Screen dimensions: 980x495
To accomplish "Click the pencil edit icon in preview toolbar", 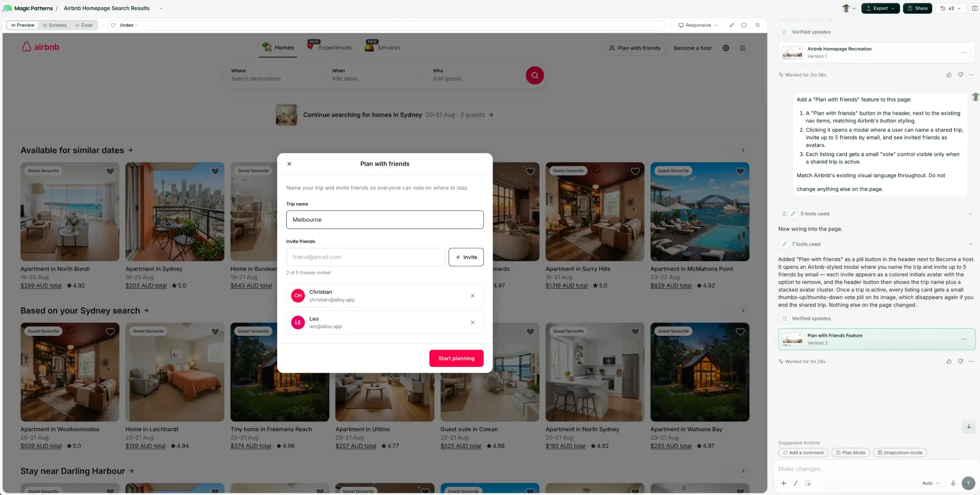I will (x=731, y=25).
